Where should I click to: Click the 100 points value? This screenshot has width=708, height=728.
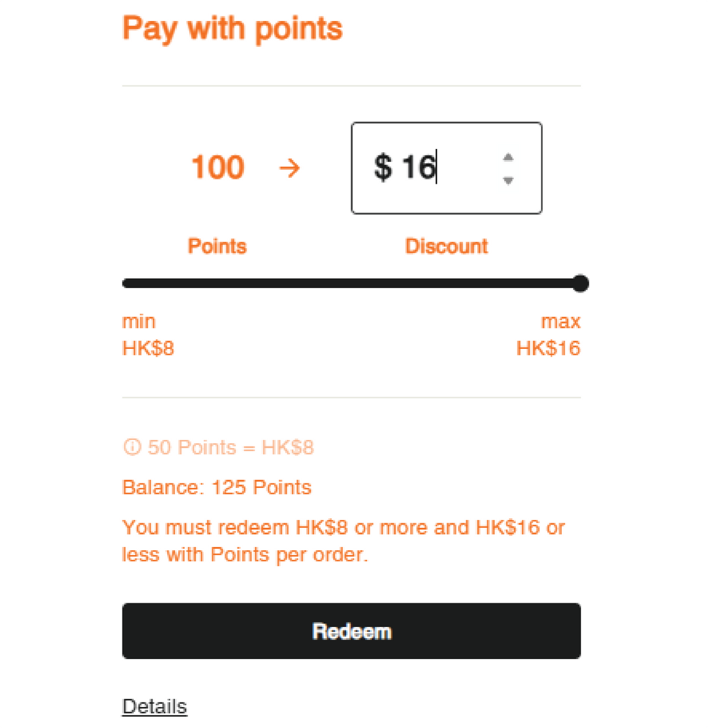tap(218, 168)
